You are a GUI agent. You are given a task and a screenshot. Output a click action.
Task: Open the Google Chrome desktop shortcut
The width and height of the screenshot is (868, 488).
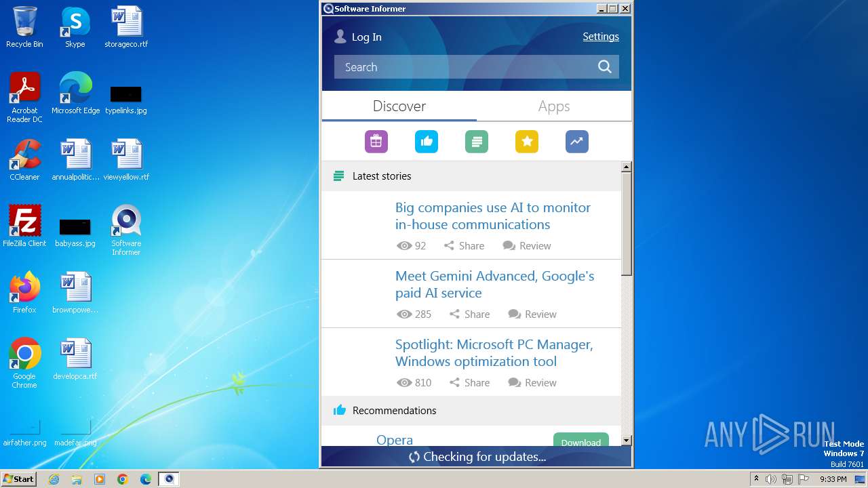coord(24,363)
